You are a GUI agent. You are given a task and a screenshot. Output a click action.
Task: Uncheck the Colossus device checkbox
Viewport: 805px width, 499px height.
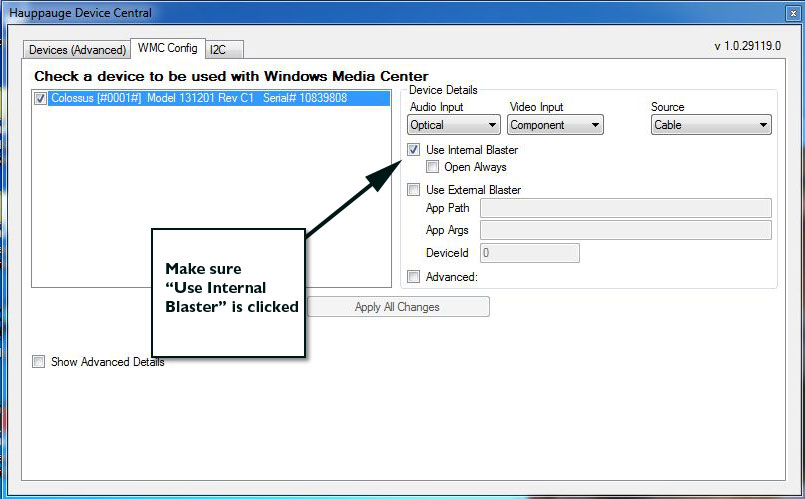(40, 99)
